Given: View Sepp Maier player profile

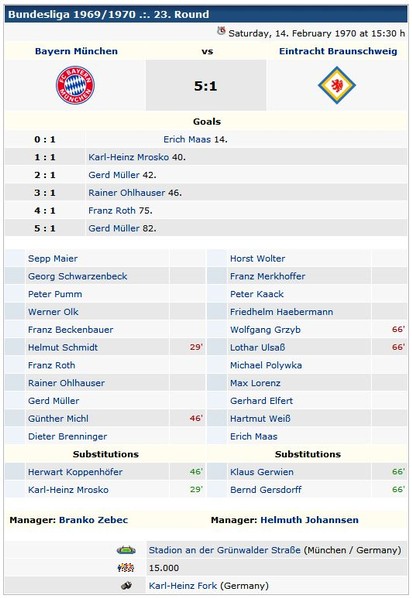Looking at the screenshot, I should [x=53, y=259].
